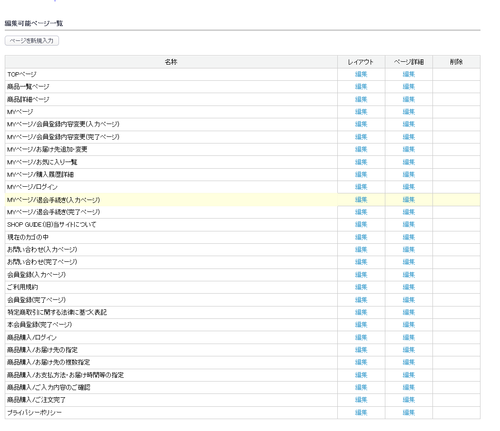Image resolution: width=500 pixels, height=431 pixels.
Task: Edit page details of 商品購入/お届け先の指定
Action: [409, 350]
